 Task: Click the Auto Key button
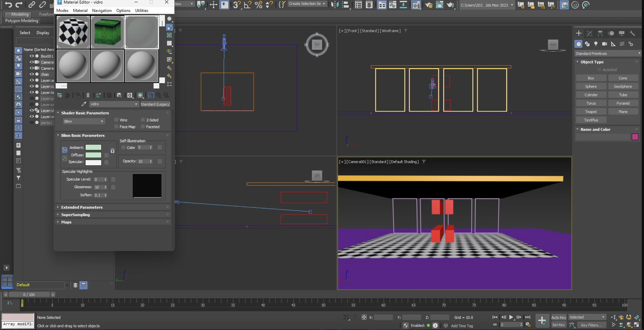558,317
